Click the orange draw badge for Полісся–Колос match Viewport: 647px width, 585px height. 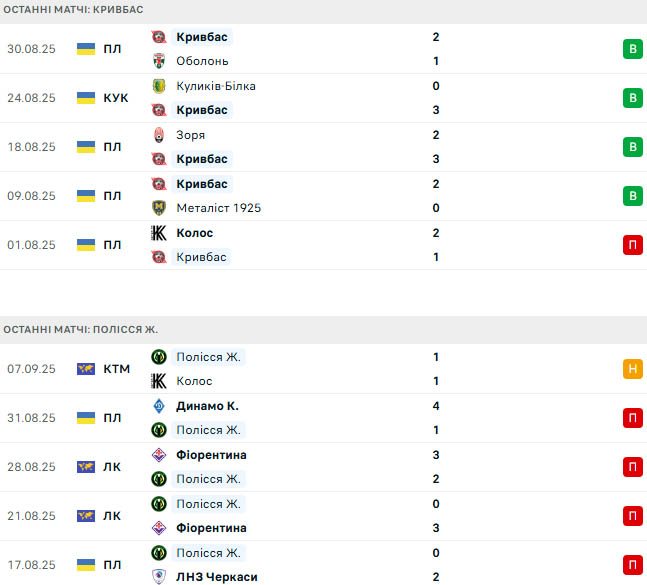(632, 369)
